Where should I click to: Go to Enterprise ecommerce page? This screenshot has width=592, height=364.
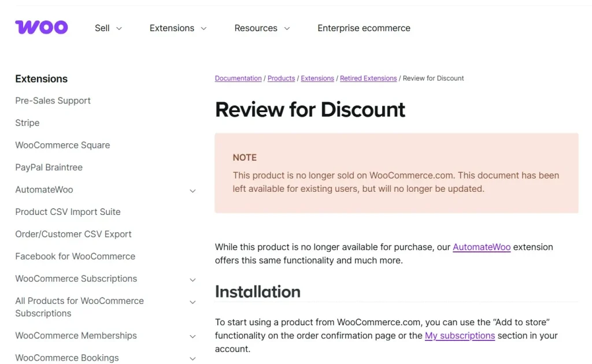(x=364, y=28)
